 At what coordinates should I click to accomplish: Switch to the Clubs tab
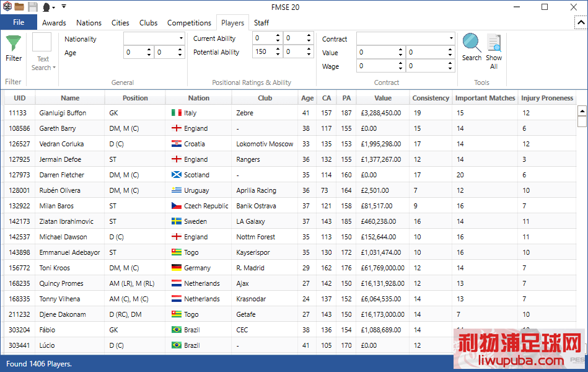pos(149,23)
